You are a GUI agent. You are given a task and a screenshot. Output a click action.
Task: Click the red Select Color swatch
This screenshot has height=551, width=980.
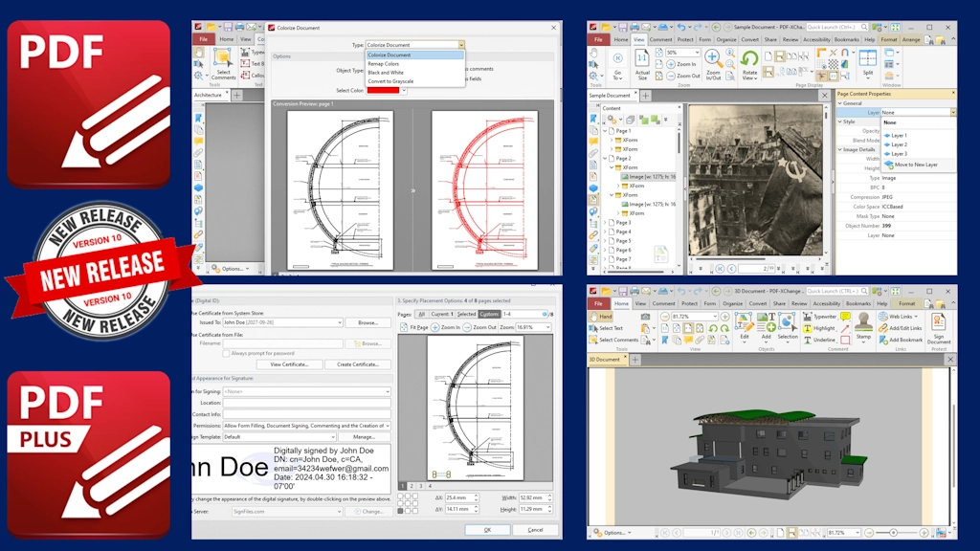pos(382,90)
